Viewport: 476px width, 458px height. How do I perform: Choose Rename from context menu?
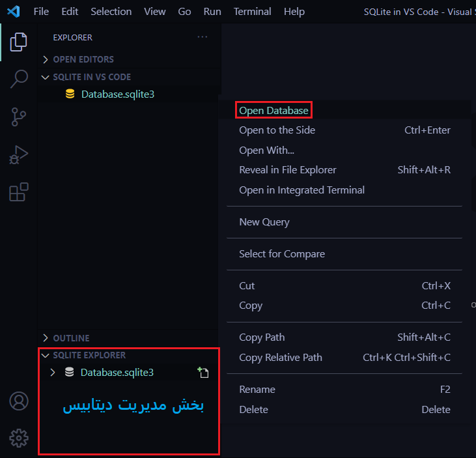[344, 390]
